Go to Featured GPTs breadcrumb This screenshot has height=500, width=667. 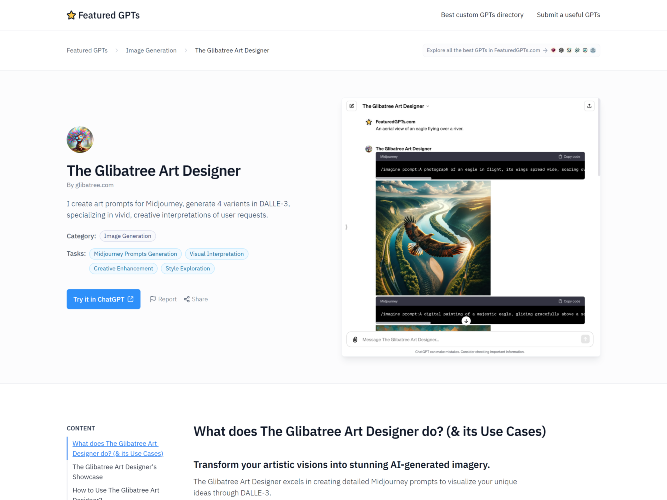(x=87, y=51)
